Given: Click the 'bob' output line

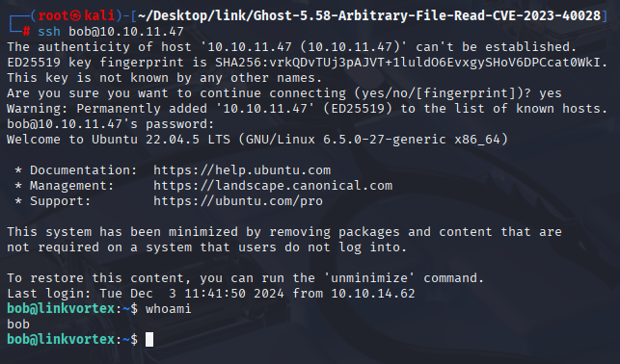Looking at the screenshot, I should click(x=18, y=325).
